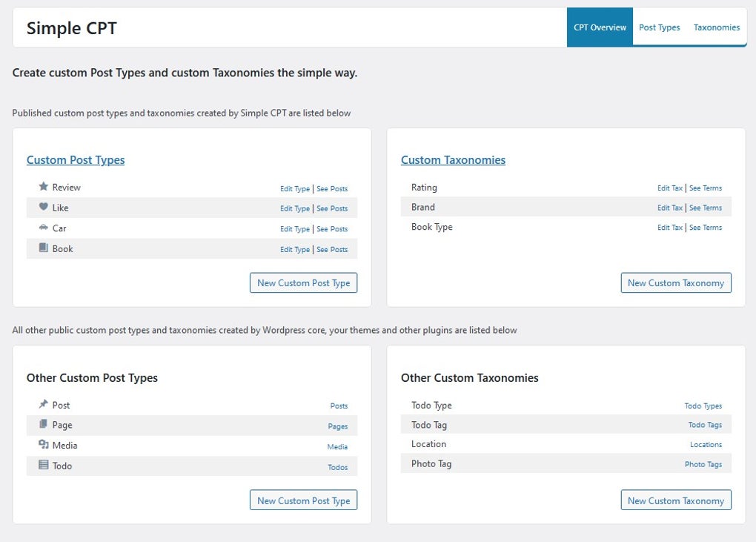Open Edit Tax for the Brand taxonomy
The height and width of the screenshot is (542, 756).
point(669,208)
